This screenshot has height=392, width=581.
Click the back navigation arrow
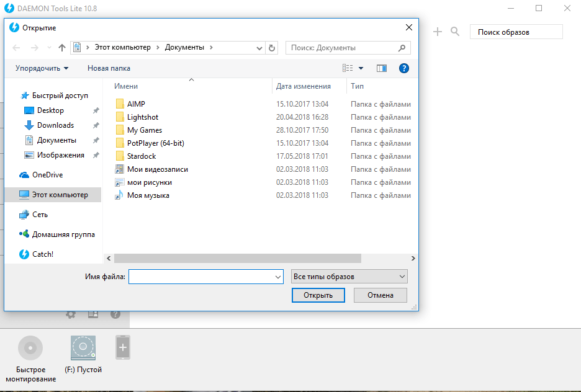point(16,48)
